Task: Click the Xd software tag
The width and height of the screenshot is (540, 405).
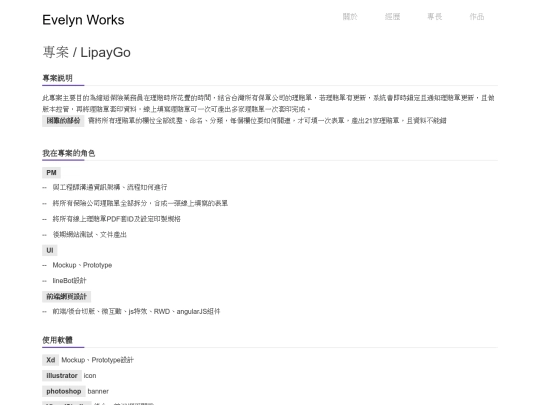Action: 51,360
